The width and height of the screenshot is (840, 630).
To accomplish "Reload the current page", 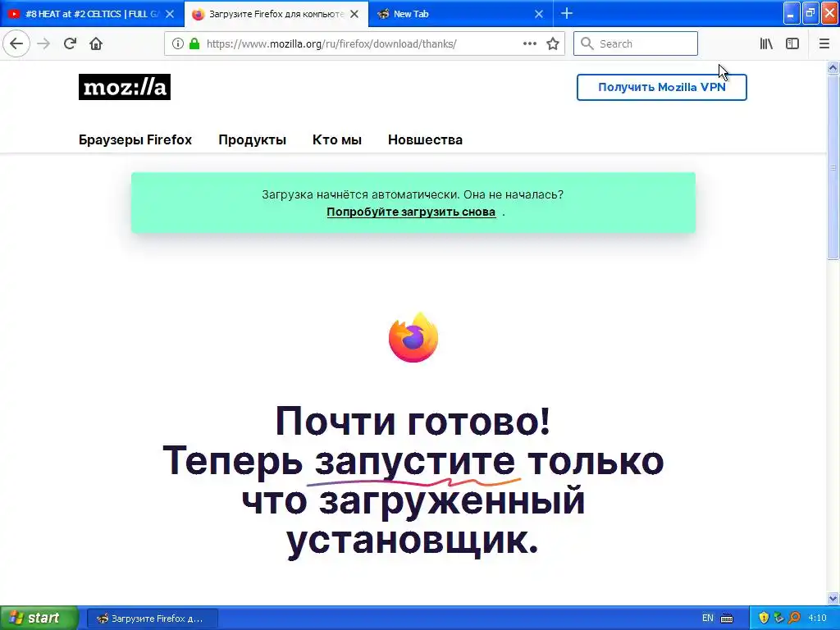I will (71, 44).
